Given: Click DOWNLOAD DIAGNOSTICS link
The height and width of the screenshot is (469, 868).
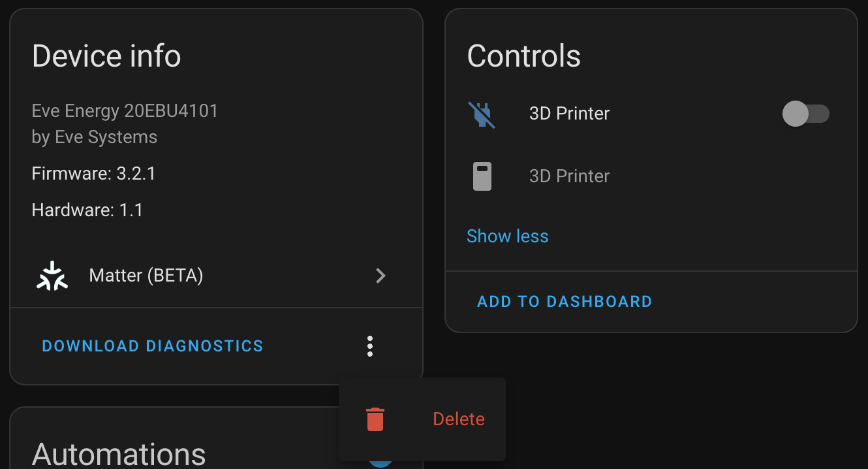Looking at the screenshot, I should pyautogui.click(x=153, y=346).
